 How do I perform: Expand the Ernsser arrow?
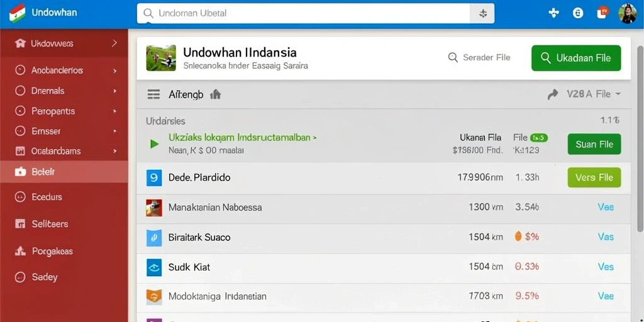pos(115,131)
